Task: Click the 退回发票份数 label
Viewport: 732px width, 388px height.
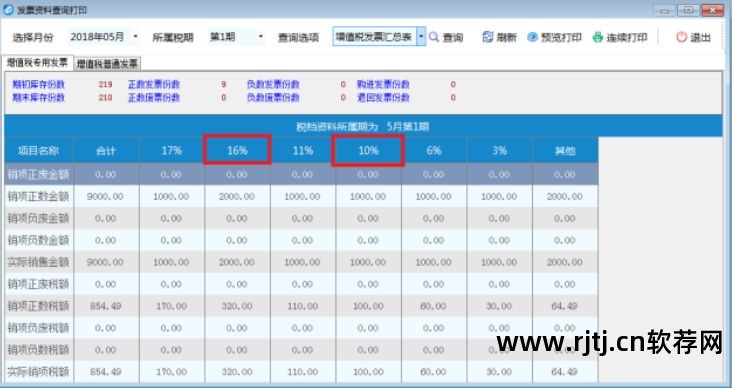Action: (383, 98)
